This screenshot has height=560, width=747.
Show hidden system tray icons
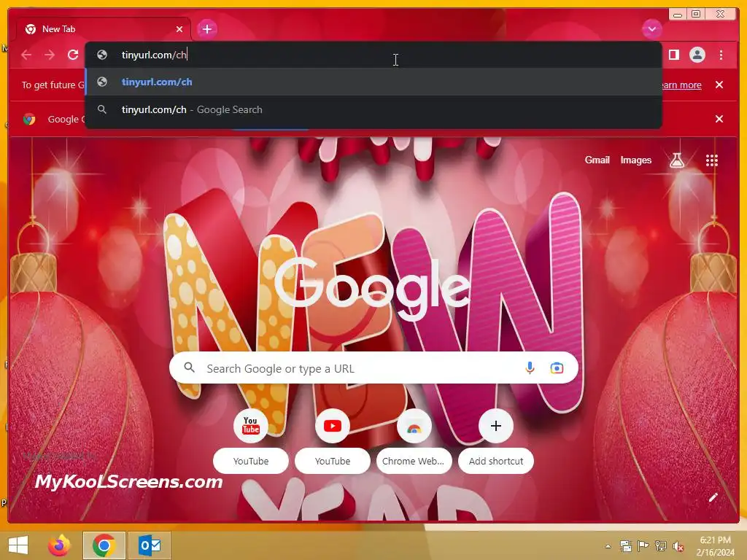click(x=608, y=546)
